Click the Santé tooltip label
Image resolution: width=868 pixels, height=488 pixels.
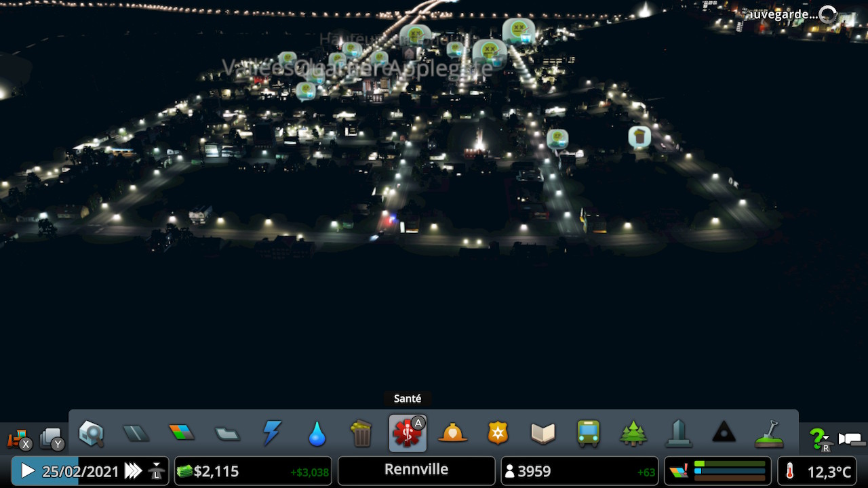[408, 399]
